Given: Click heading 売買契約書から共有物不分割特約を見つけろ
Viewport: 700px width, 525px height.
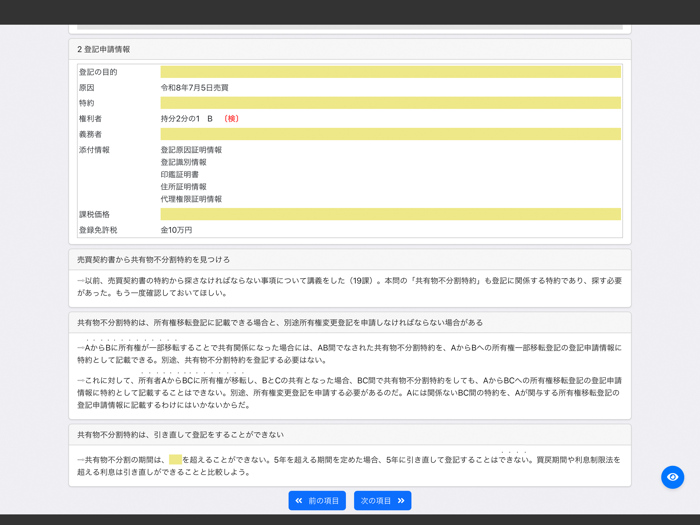Looking at the screenshot, I should (x=154, y=259).
